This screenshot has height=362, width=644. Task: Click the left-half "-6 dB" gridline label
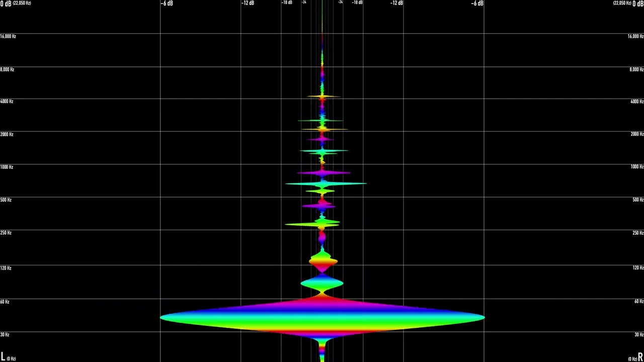[x=168, y=4]
